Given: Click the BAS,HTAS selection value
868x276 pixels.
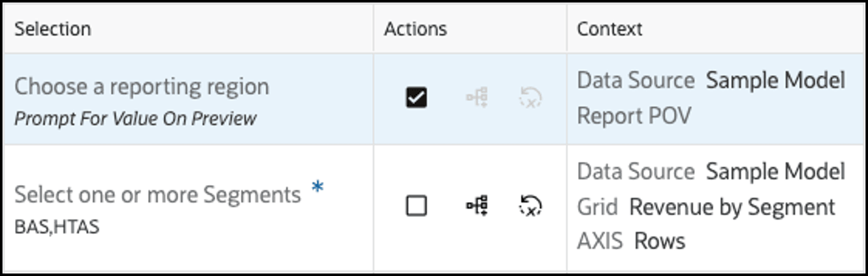Looking at the screenshot, I should click(x=57, y=226).
